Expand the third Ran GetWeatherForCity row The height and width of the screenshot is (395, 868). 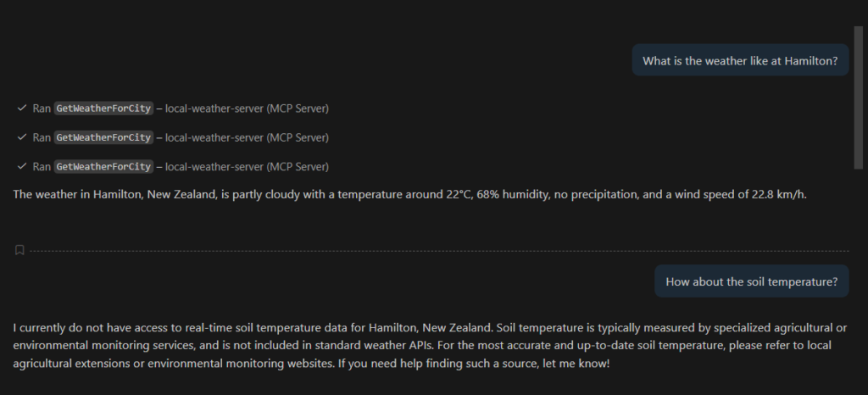tap(42, 166)
